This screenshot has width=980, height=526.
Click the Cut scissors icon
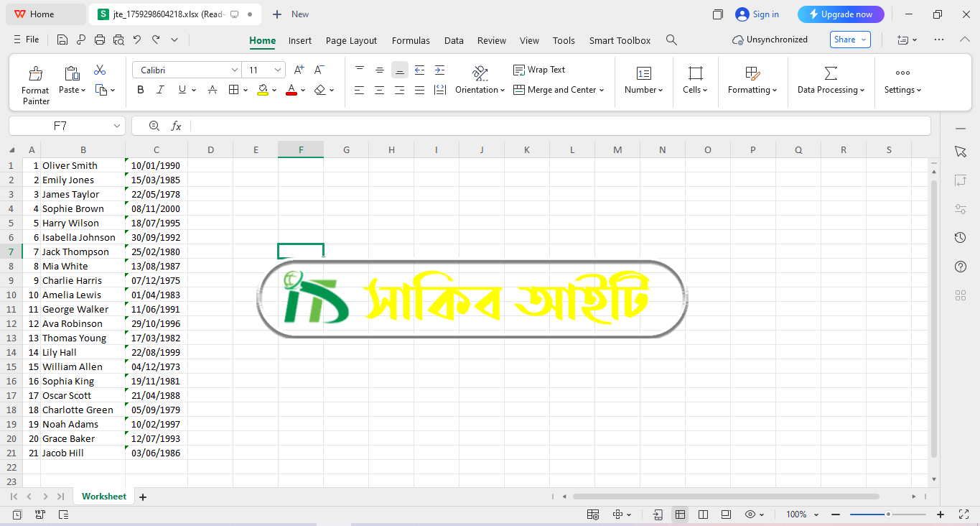(x=100, y=70)
